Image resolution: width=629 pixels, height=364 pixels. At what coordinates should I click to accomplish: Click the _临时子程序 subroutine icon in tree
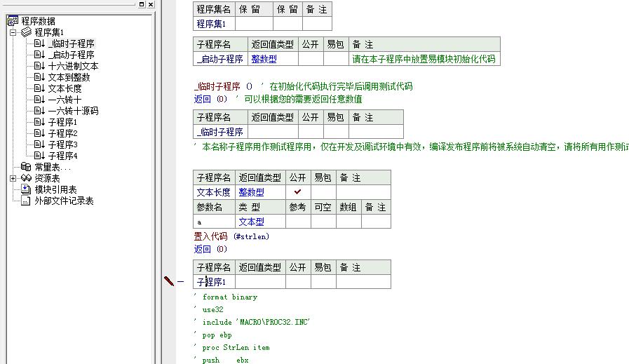pos(39,43)
